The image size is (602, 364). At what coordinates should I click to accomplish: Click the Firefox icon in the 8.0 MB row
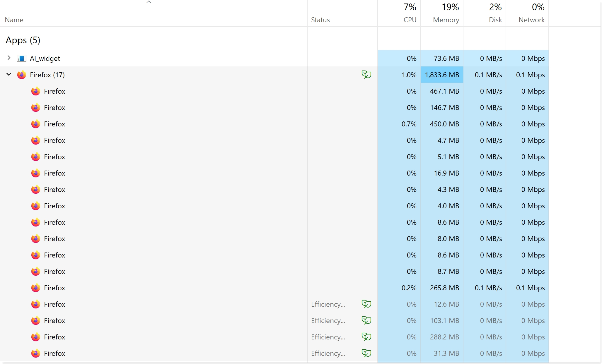pyautogui.click(x=36, y=238)
